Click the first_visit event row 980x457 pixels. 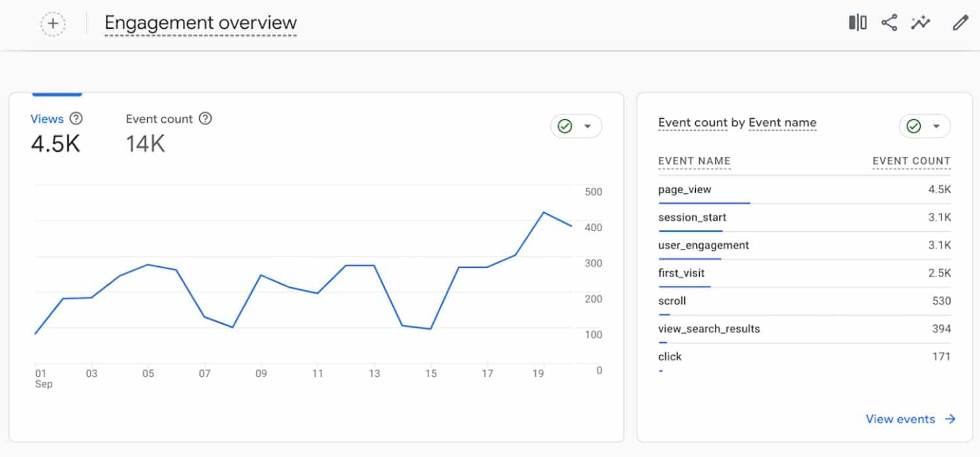tap(804, 274)
